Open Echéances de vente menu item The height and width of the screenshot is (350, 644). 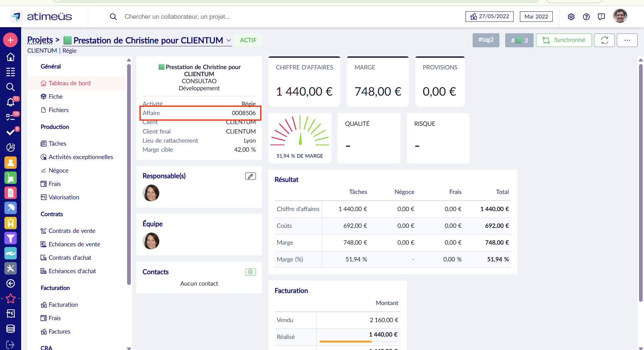[x=77, y=244]
